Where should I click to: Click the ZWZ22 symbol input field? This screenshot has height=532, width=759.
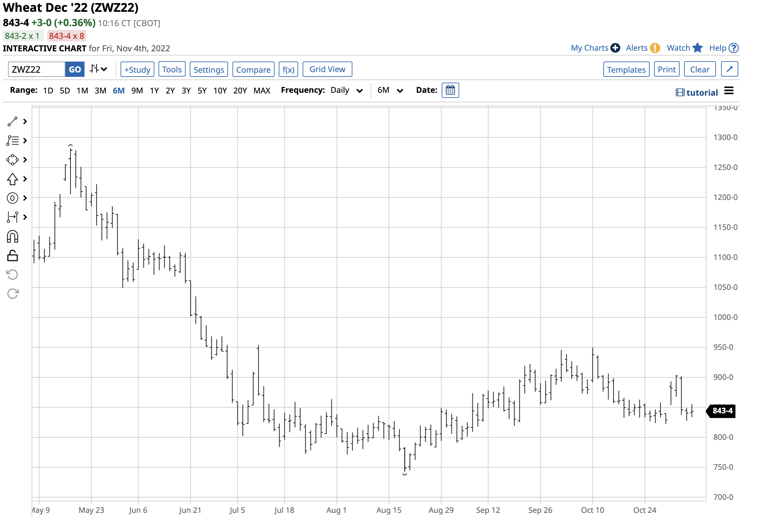pyautogui.click(x=36, y=70)
